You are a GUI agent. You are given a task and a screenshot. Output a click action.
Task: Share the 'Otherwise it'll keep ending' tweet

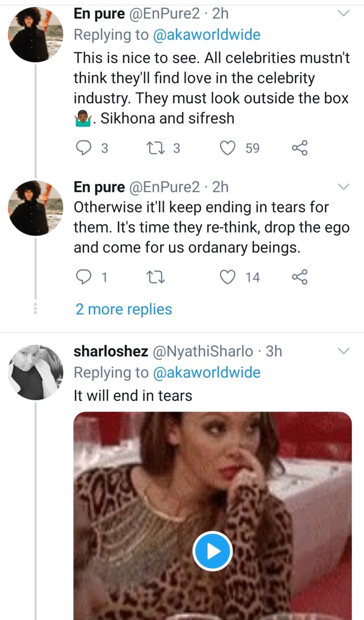[299, 277]
